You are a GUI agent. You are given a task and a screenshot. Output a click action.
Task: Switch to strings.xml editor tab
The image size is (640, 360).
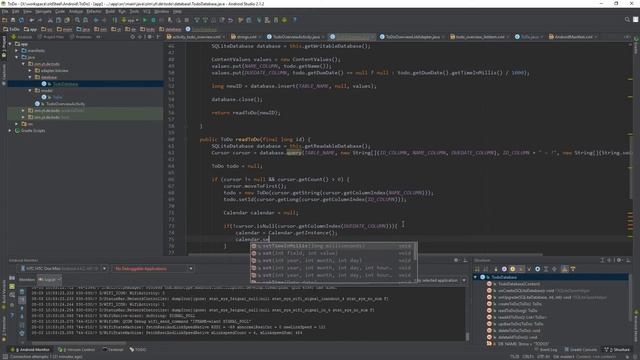click(x=247, y=37)
